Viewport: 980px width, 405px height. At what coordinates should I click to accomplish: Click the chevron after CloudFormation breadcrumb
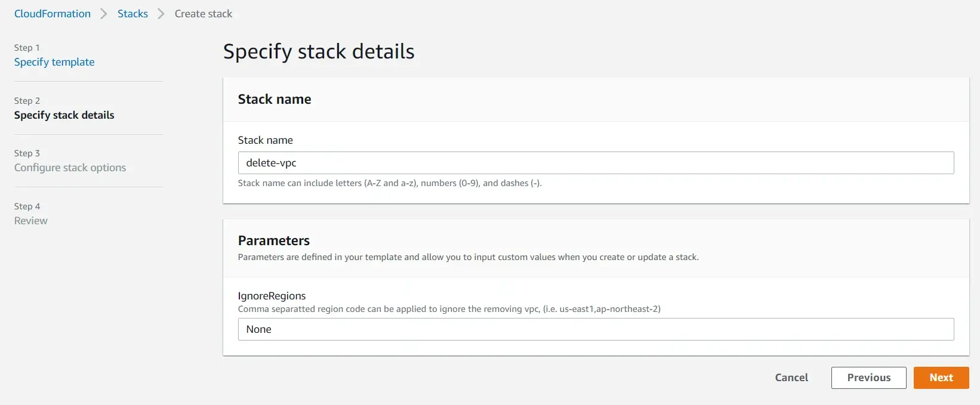coord(104,14)
